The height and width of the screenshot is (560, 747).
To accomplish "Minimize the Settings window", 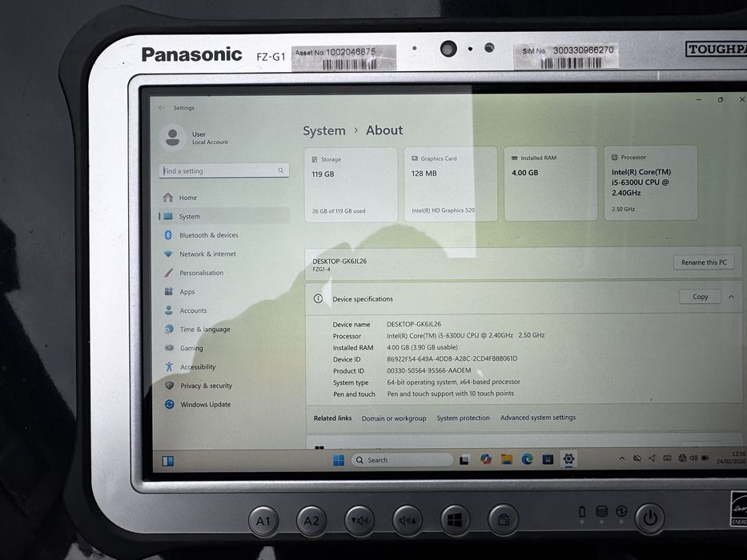I will (699, 99).
